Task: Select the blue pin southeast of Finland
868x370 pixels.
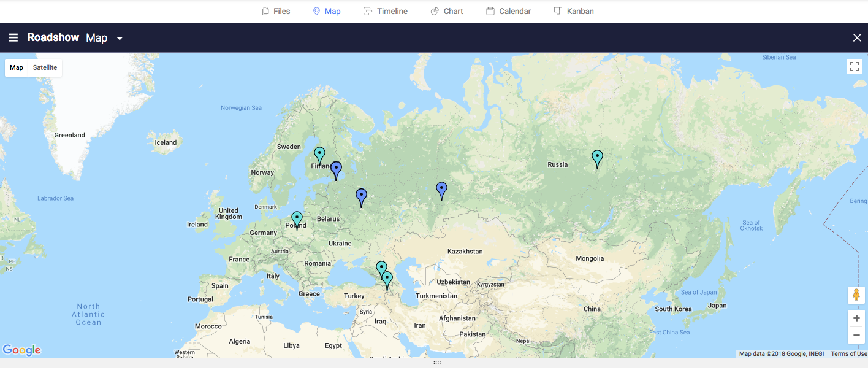Action: click(336, 170)
